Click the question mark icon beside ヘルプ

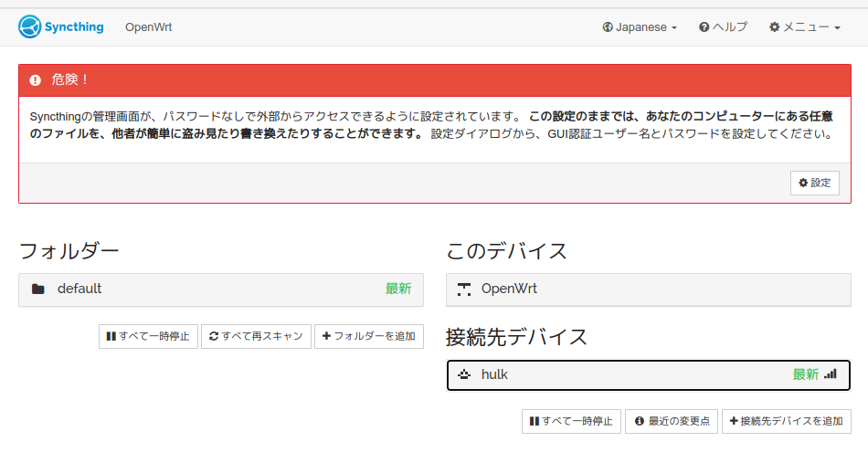tap(704, 27)
